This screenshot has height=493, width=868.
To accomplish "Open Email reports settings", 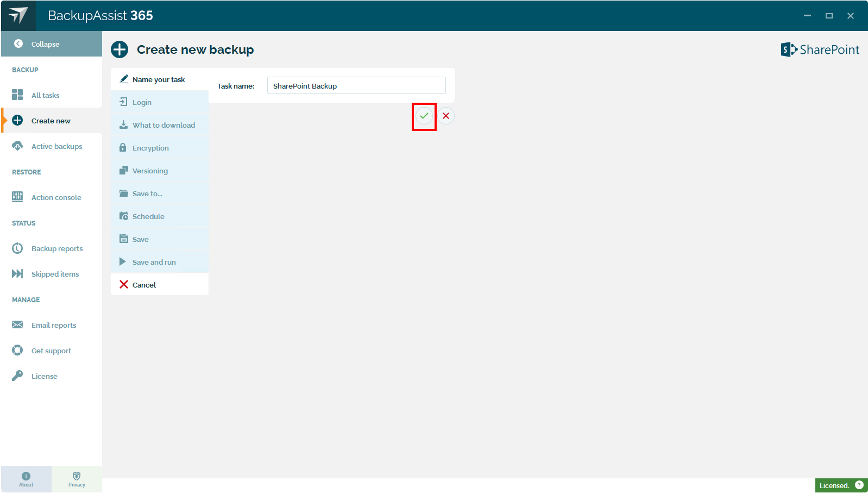I will [x=51, y=325].
